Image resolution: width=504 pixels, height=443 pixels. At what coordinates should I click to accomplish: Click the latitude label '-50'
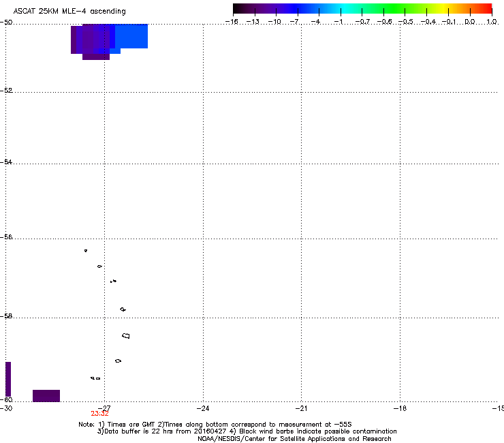[6, 22]
